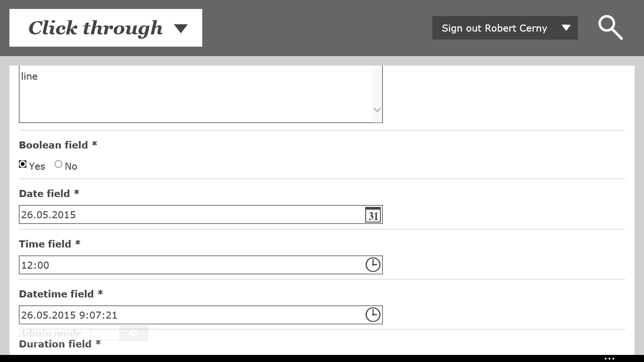
Task: Click Sign out Robert Cerny button
Action: coord(494,28)
